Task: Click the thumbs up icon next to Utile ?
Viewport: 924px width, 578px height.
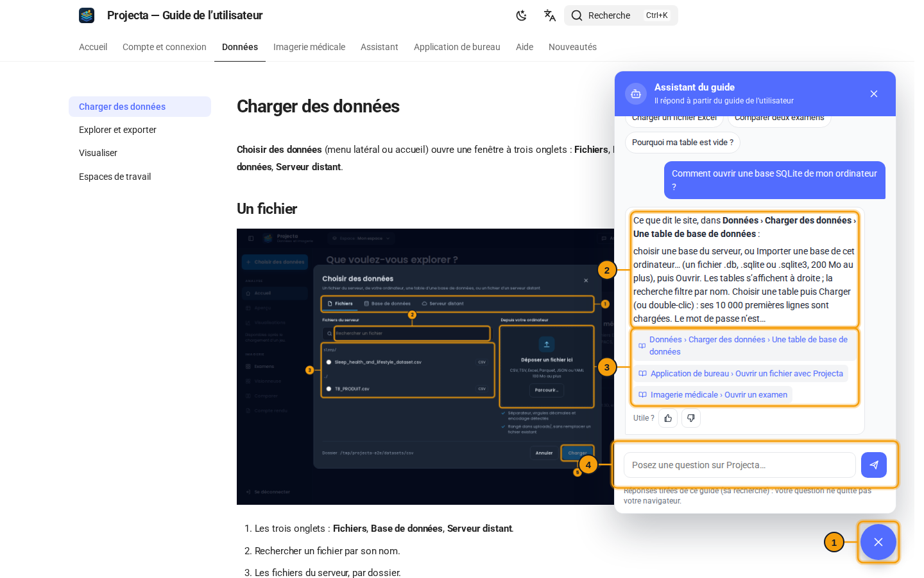Action: pos(668,418)
